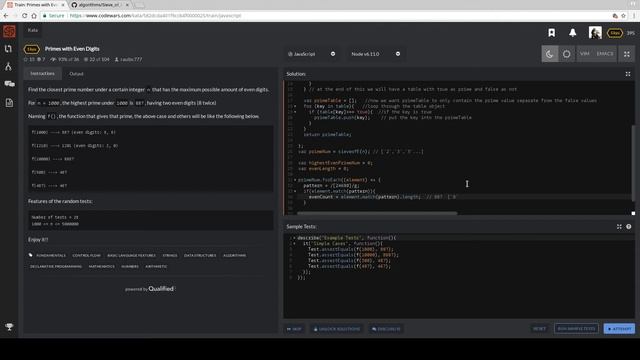Toggle fullscreen layout in the editor toolbar
Screen dimensions: 640x360
(x=627, y=54)
